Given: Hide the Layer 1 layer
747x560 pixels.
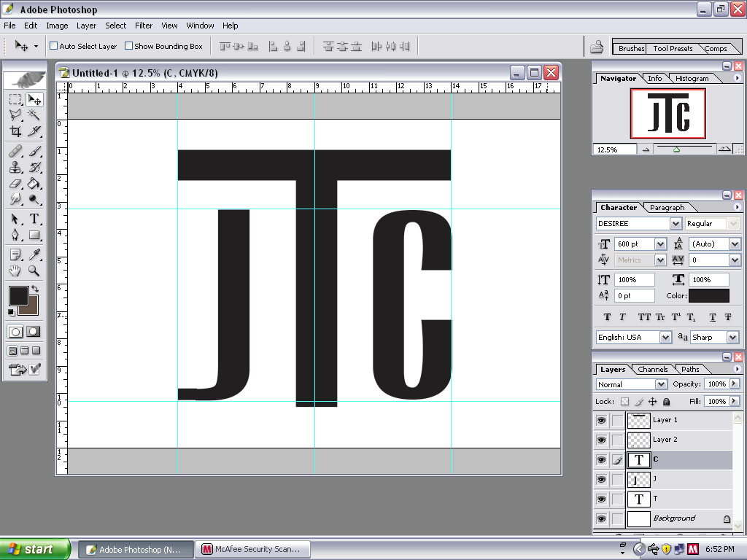Looking at the screenshot, I should pyautogui.click(x=601, y=421).
